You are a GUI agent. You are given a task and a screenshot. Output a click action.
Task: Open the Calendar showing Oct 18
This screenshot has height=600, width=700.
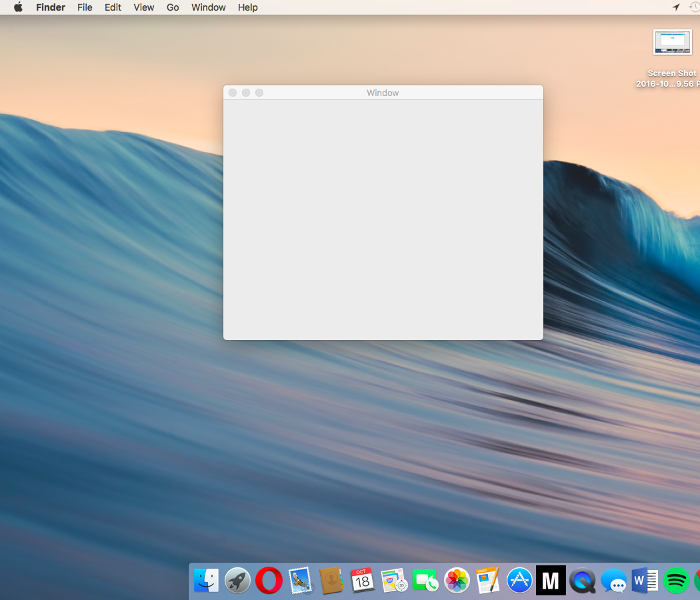(x=363, y=581)
